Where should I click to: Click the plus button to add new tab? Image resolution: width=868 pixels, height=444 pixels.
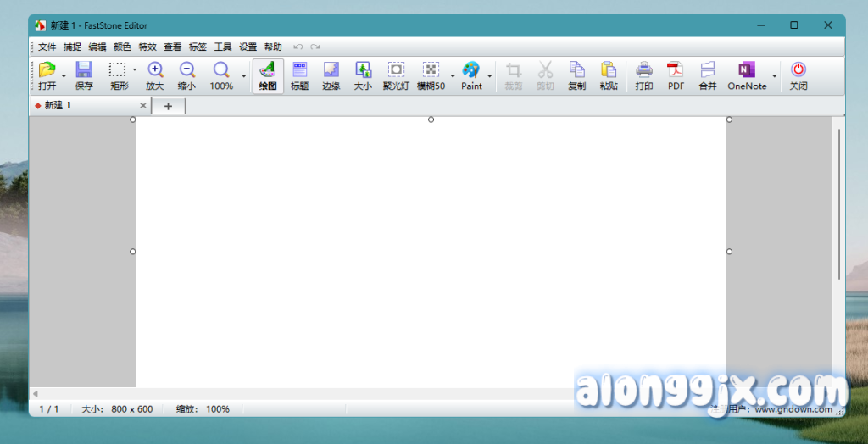pyautogui.click(x=168, y=106)
